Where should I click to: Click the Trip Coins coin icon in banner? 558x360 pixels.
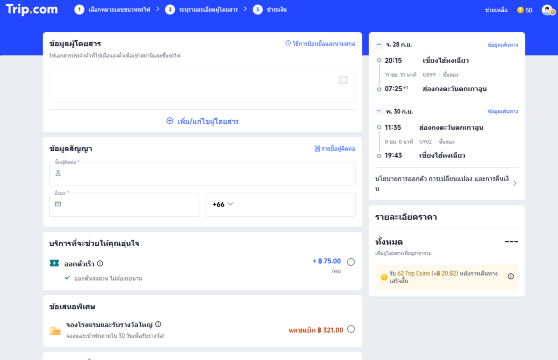384,277
